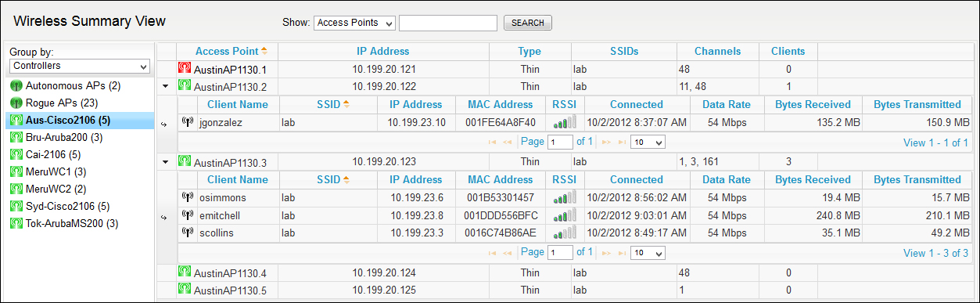
Task: Sort AustinAP1130.2 clients by Client Name header
Action: pos(238,104)
